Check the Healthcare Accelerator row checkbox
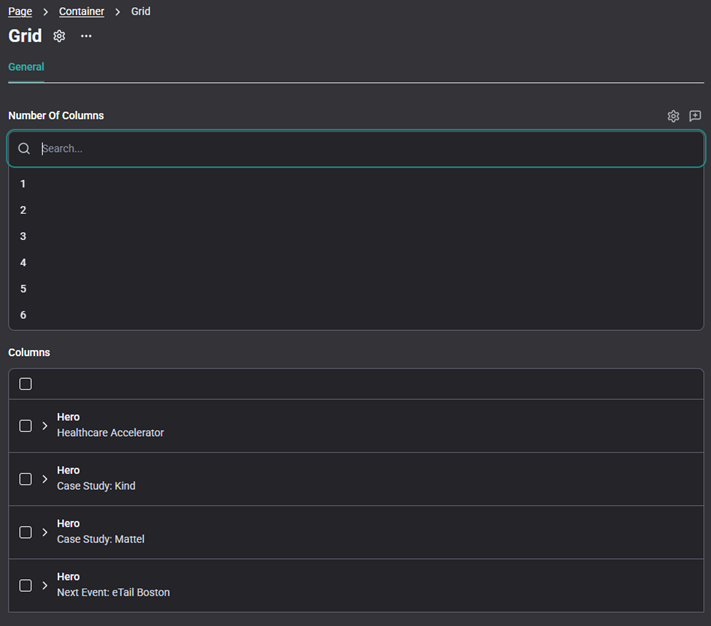 tap(25, 426)
